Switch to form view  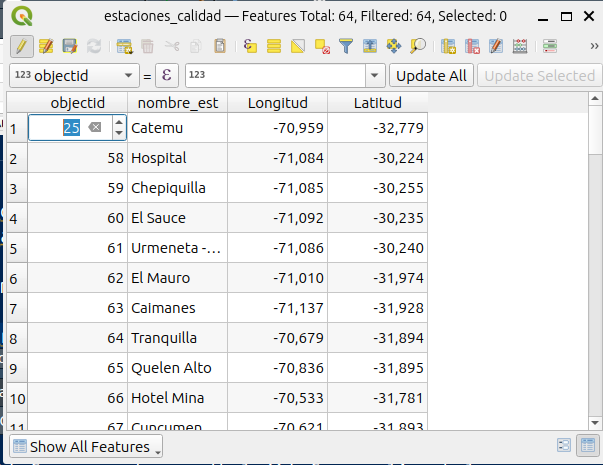pos(564,446)
